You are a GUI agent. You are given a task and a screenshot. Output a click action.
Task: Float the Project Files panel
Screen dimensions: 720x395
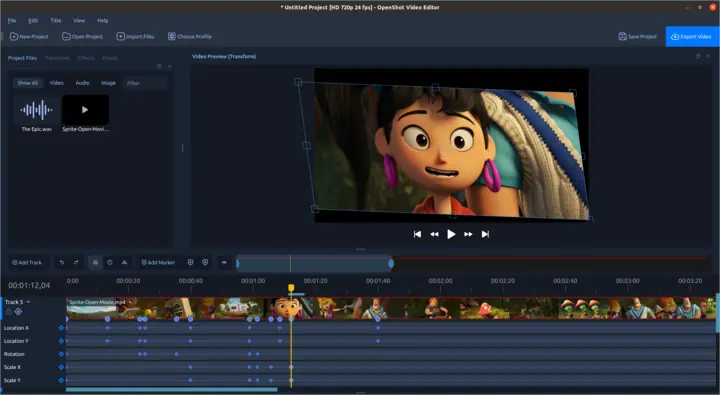(x=159, y=67)
